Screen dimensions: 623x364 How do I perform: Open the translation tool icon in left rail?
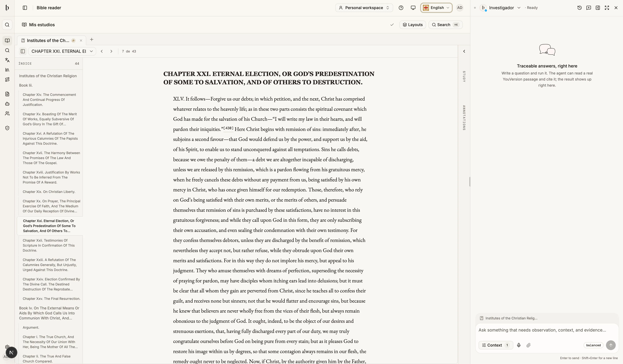pyautogui.click(x=7, y=60)
